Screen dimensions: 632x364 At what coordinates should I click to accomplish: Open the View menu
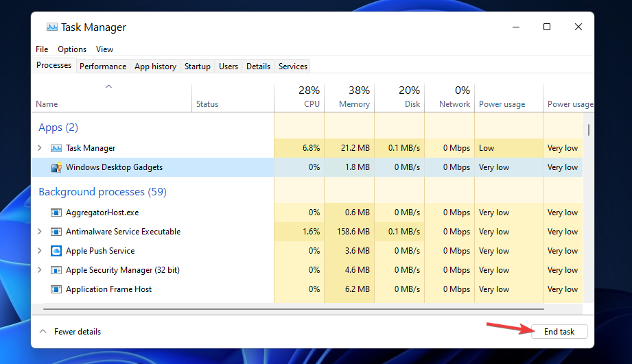(104, 49)
